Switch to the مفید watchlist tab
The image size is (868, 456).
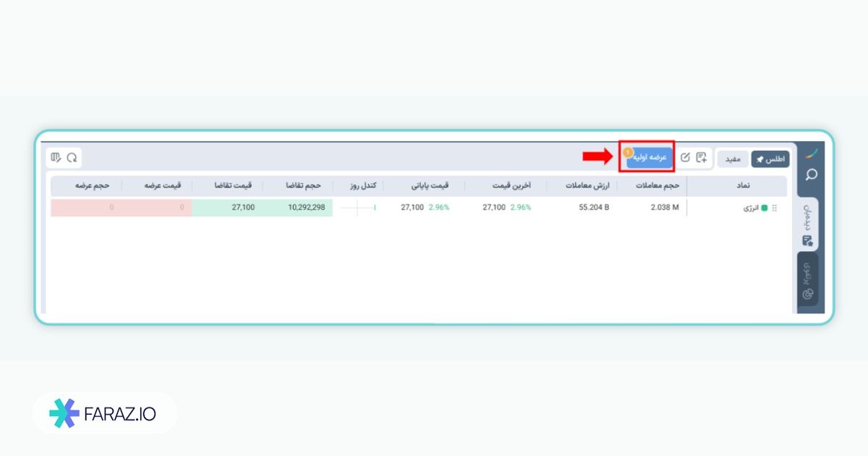click(733, 159)
